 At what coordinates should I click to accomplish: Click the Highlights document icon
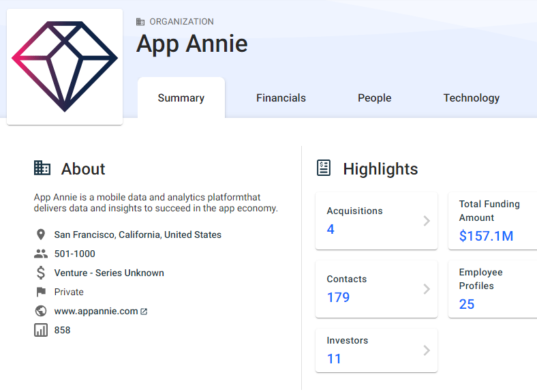(x=324, y=168)
